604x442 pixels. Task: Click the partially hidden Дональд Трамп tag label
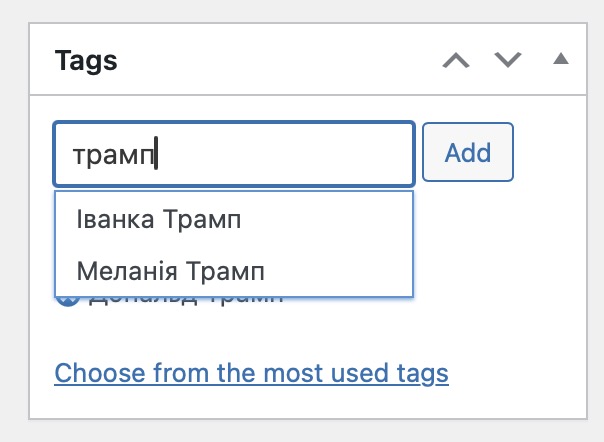click(x=186, y=301)
